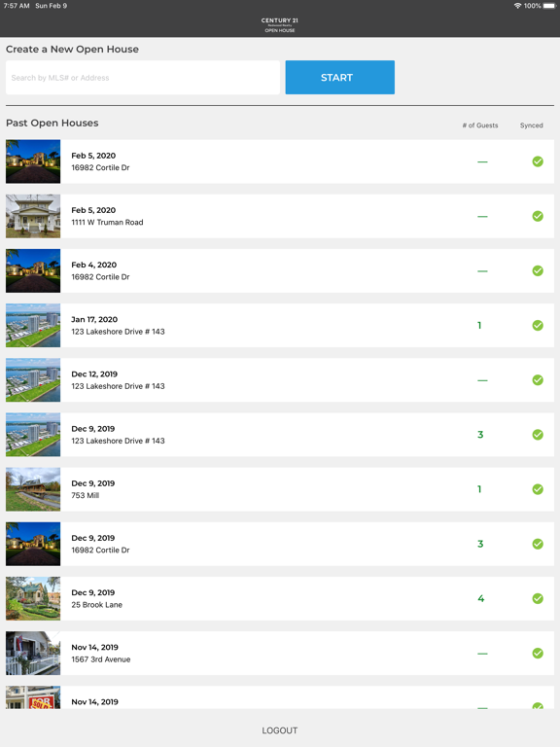Open the 25 Brook Lane house photo

(x=33, y=598)
